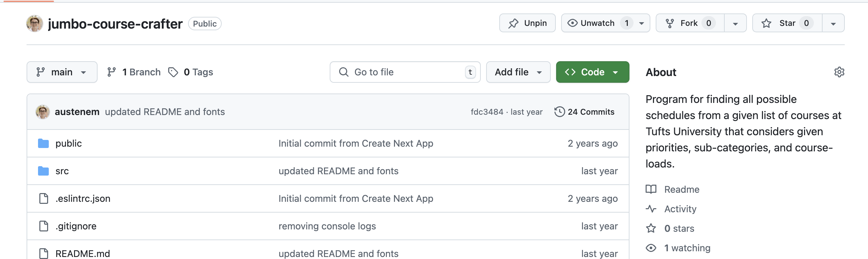Open the README.md file
Screen dimensions: 868x259
(82, 253)
